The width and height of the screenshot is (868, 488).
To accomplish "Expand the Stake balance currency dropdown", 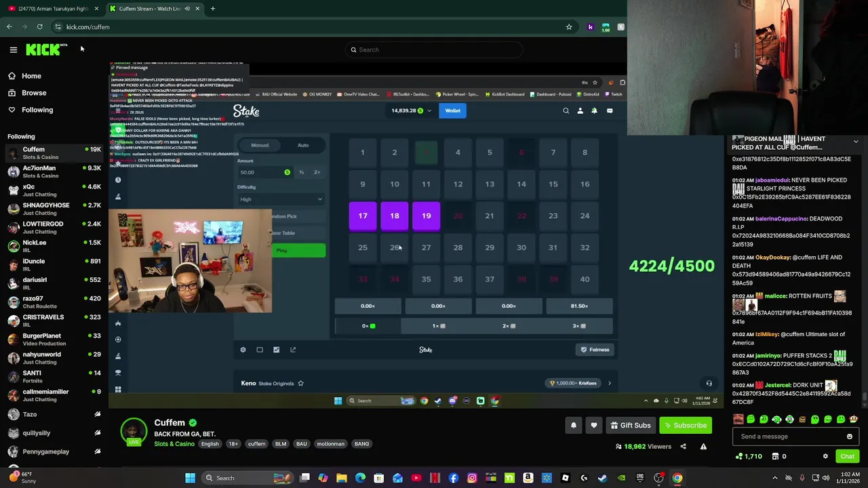I will 429,110.
